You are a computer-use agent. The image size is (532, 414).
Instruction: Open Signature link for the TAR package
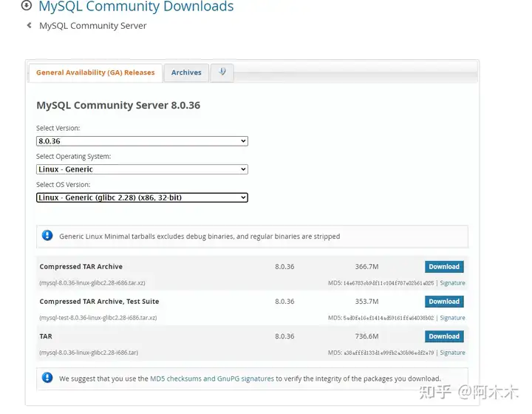tap(452, 353)
